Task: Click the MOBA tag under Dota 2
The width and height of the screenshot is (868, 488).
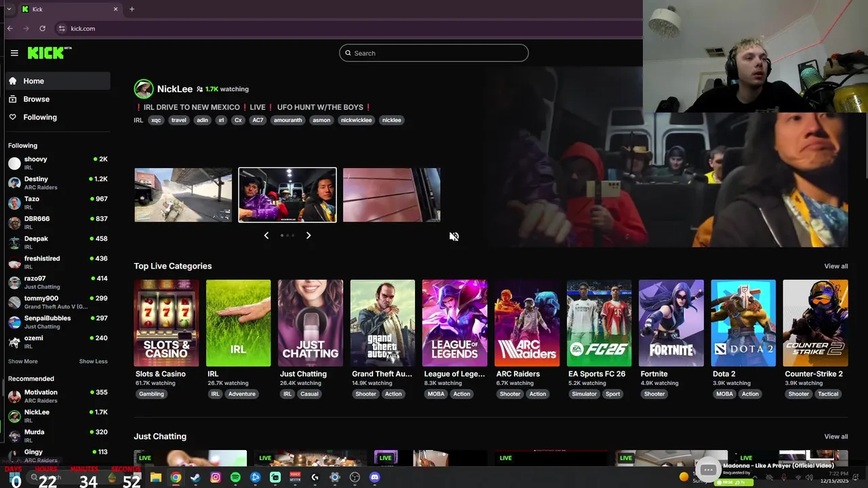Action: click(x=724, y=394)
